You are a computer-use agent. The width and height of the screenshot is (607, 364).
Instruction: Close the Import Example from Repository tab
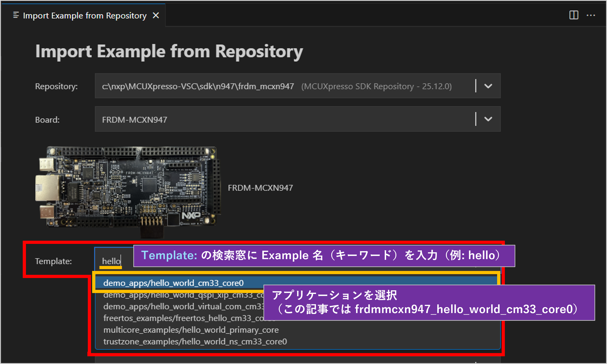pyautogui.click(x=156, y=15)
